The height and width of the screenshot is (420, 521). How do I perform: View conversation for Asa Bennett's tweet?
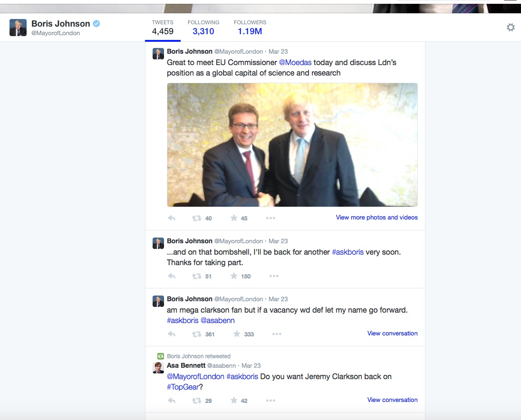pyautogui.click(x=392, y=400)
